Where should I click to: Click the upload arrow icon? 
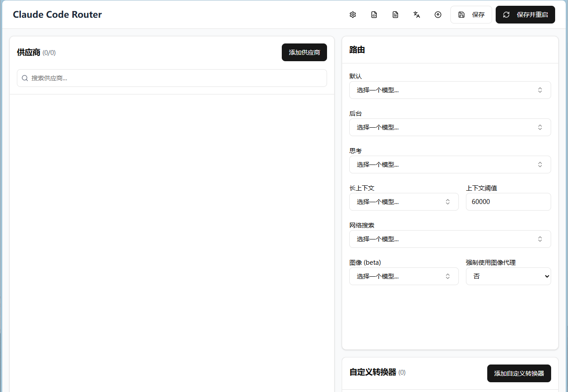coord(438,15)
